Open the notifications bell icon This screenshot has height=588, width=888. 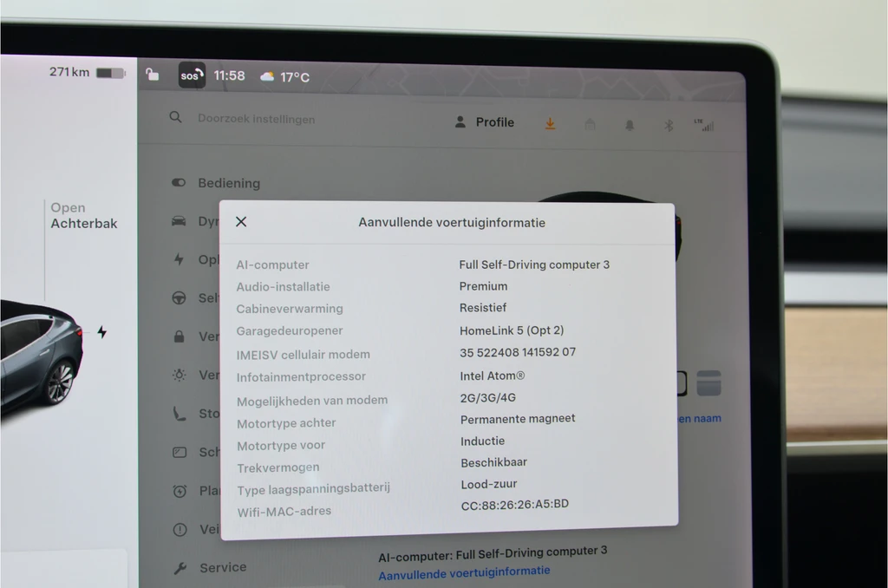pyautogui.click(x=630, y=125)
